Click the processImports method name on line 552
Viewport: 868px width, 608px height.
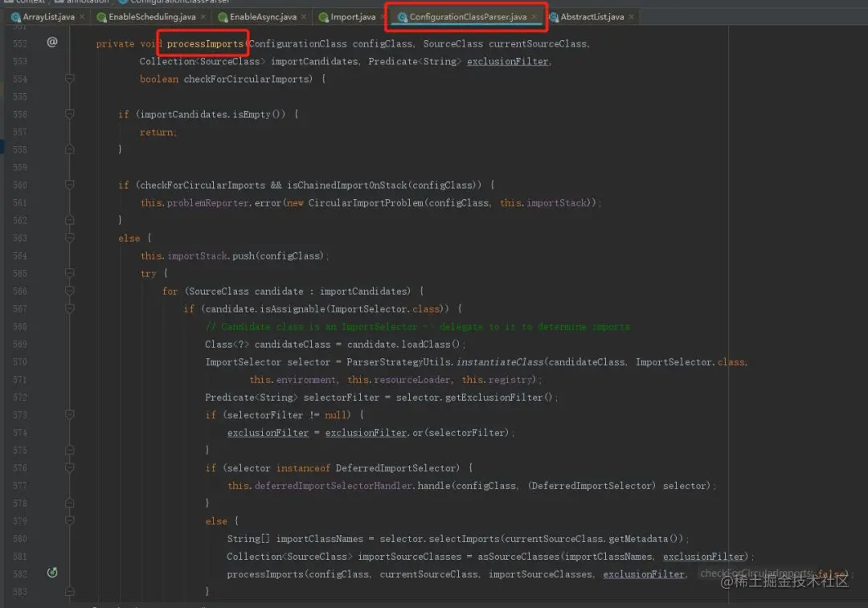pyautogui.click(x=205, y=43)
